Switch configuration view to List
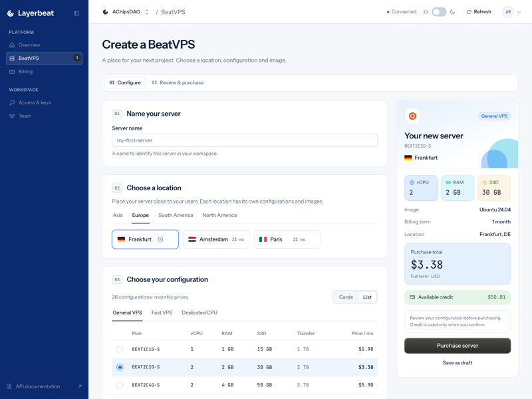Screen dimensions: 532x399 pos(367,297)
